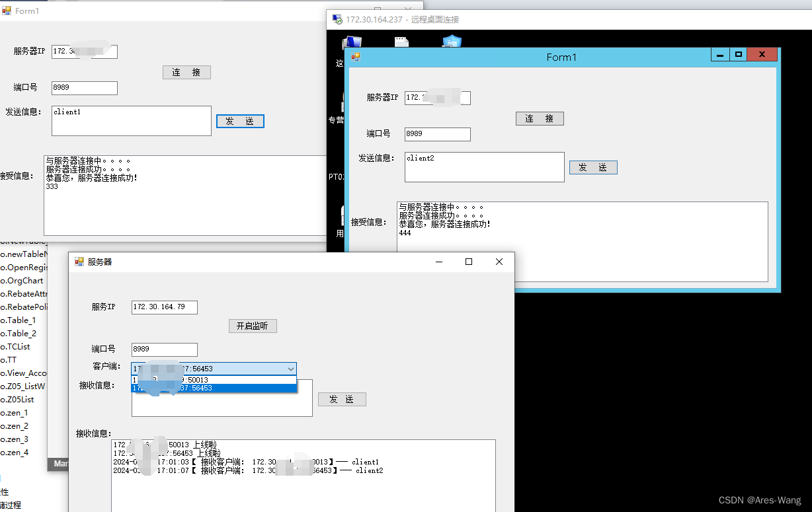Focus the 端口号 field in 服务器 window

[x=165, y=349]
